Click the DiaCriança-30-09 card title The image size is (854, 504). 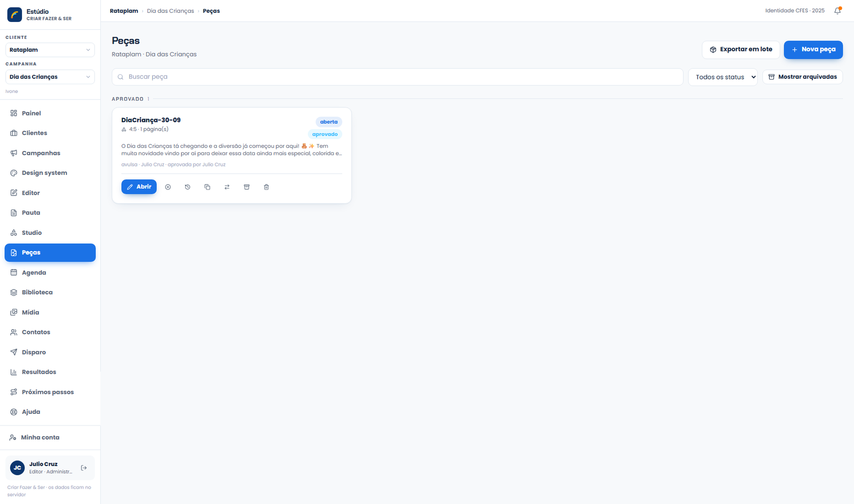pos(151,120)
